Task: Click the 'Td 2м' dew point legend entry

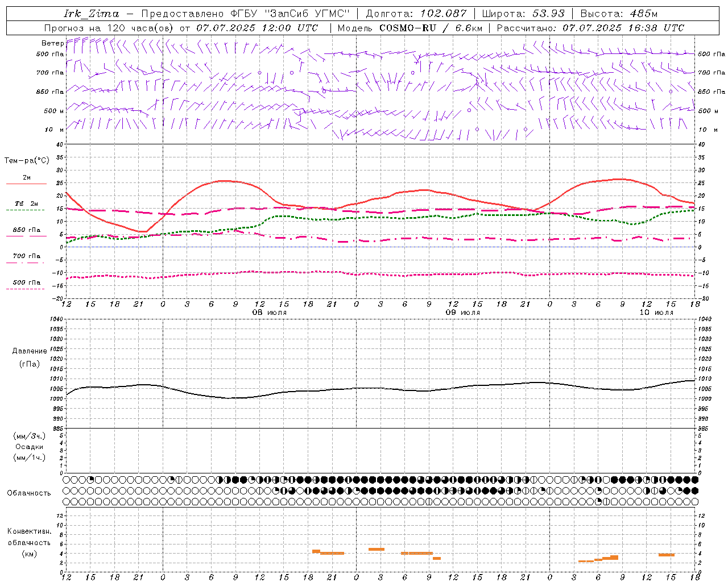Action: (27, 203)
